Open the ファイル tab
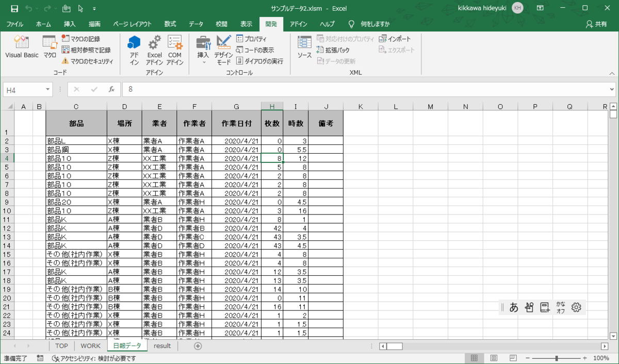Viewport: 619px width, 364px height. [14, 24]
